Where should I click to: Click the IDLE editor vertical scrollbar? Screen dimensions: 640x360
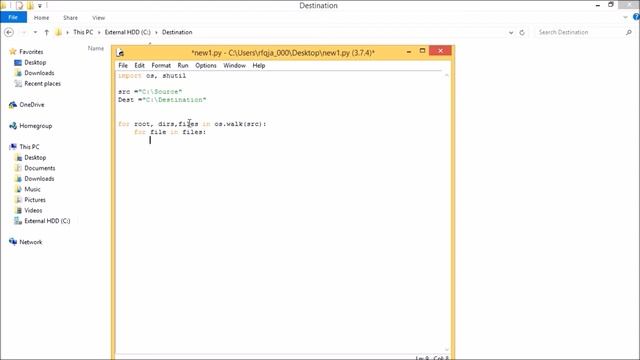tap(447, 212)
